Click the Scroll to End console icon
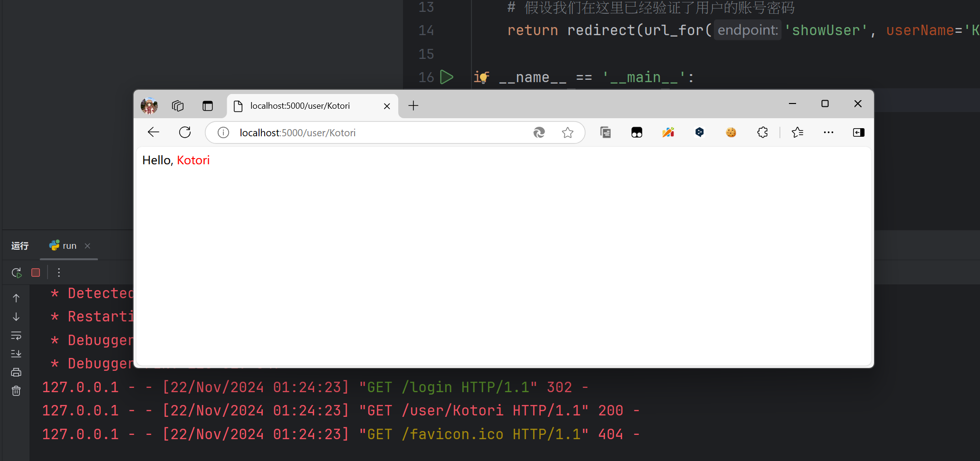The image size is (980, 461). (x=16, y=353)
